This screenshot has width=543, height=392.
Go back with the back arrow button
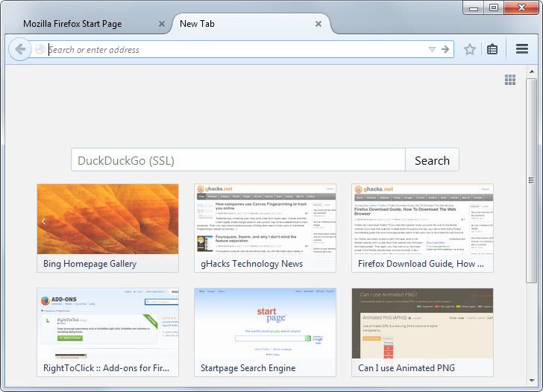[20, 49]
